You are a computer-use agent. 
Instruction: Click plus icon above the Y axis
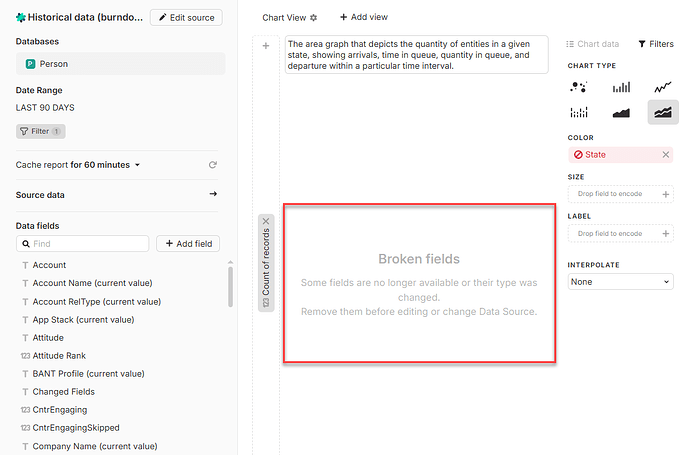pyautogui.click(x=266, y=46)
